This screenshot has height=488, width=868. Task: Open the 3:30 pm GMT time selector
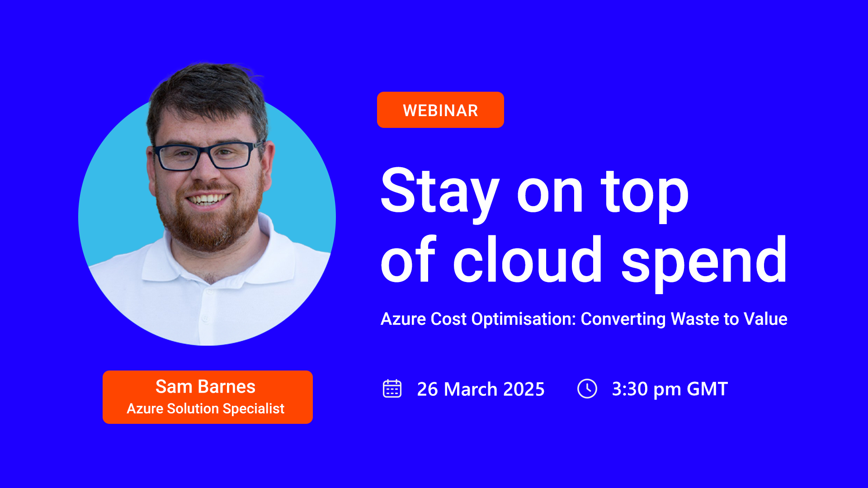tap(669, 389)
